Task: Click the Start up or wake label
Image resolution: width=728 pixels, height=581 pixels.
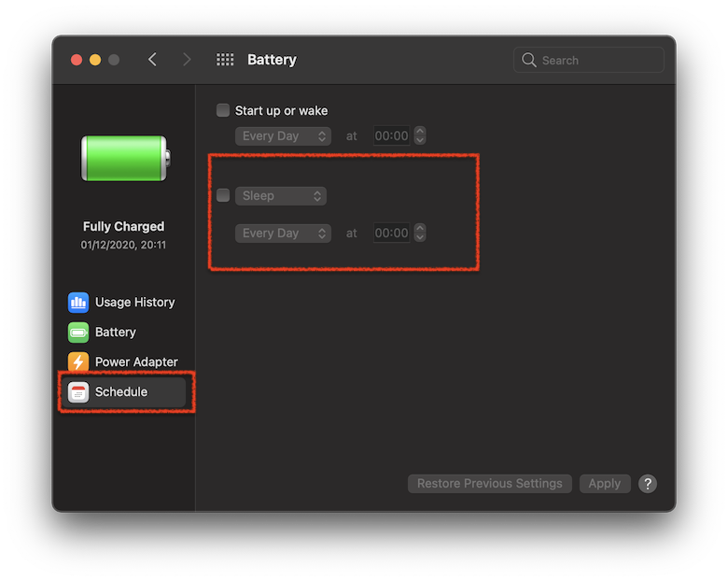Action: [x=281, y=110]
